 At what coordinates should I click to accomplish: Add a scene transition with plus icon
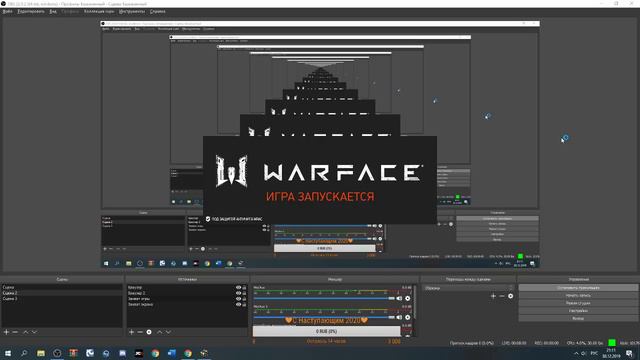pyautogui.click(x=493, y=296)
